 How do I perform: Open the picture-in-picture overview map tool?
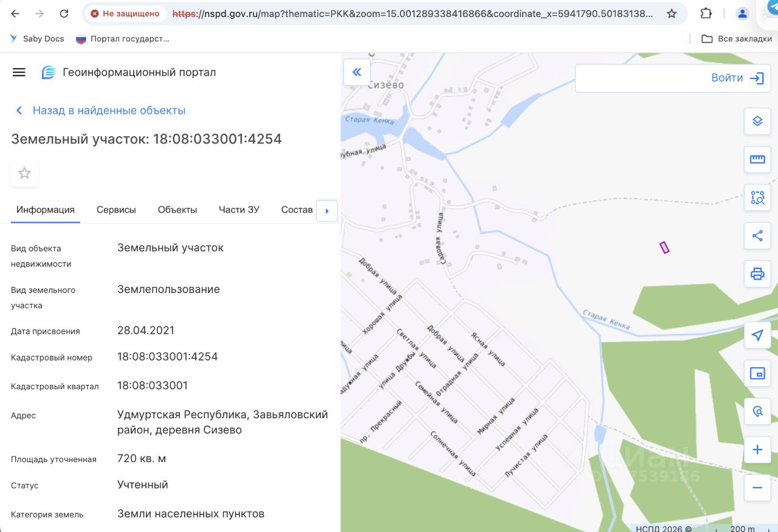[x=757, y=373]
